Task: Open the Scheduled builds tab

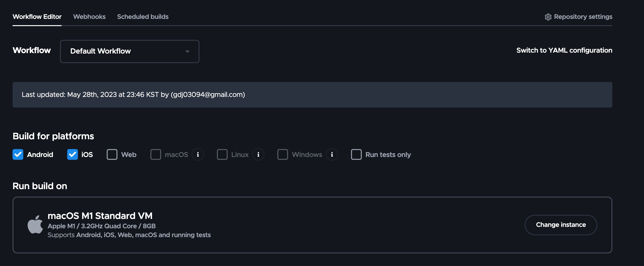Action: [x=143, y=17]
